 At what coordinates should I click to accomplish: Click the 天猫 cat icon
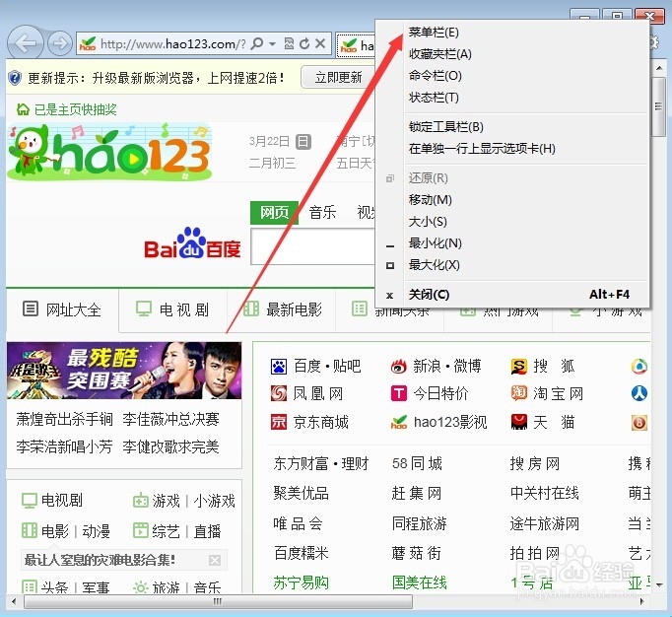click(519, 422)
